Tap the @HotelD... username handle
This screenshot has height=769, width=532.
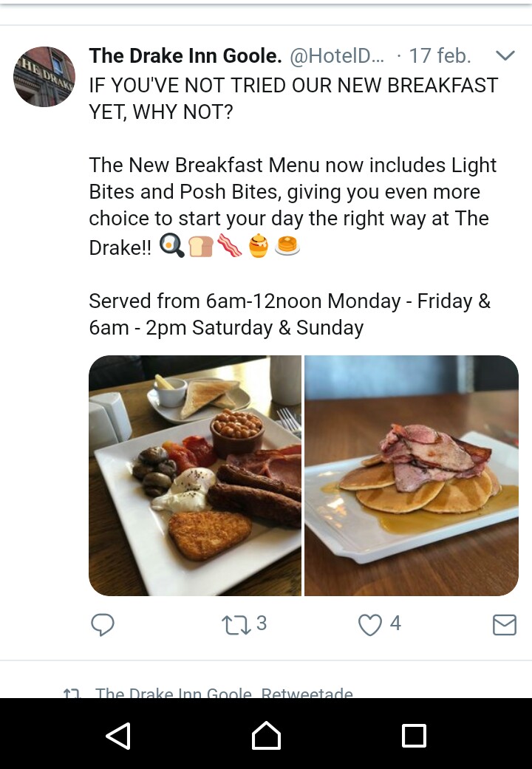point(337,56)
